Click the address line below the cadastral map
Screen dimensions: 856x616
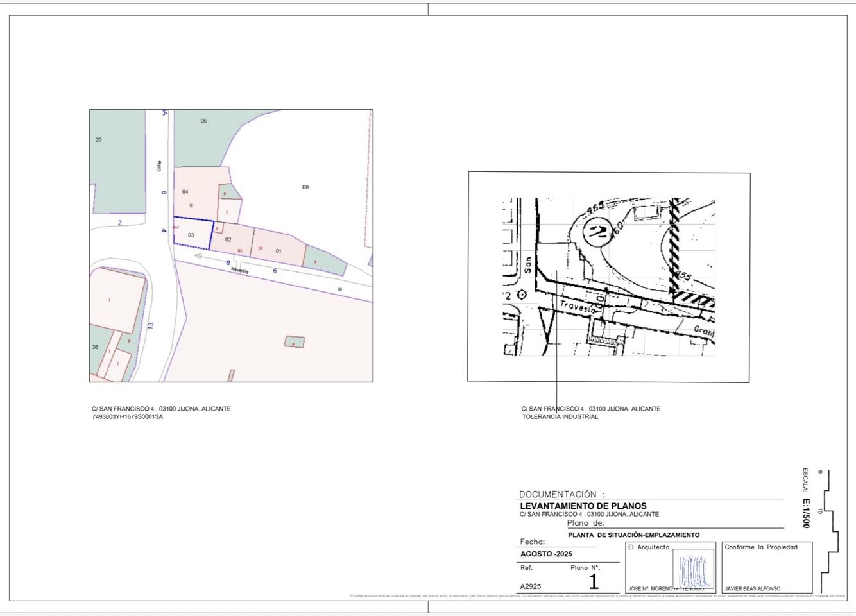(161, 409)
